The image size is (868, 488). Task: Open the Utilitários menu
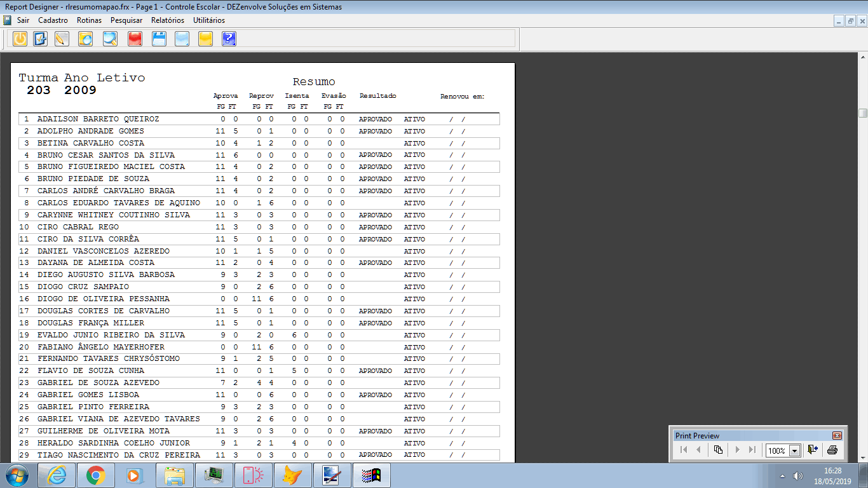[x=209, y=20]
